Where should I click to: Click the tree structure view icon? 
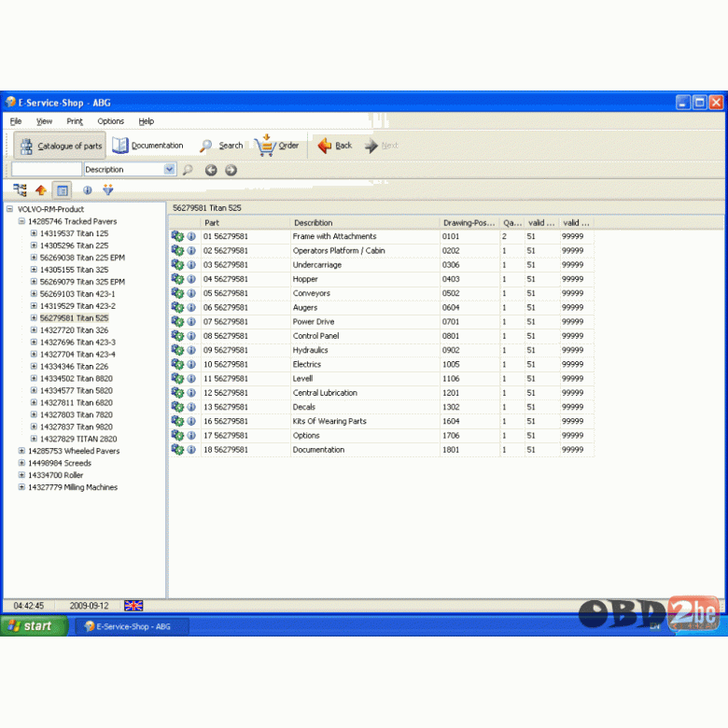coord(20,189)
